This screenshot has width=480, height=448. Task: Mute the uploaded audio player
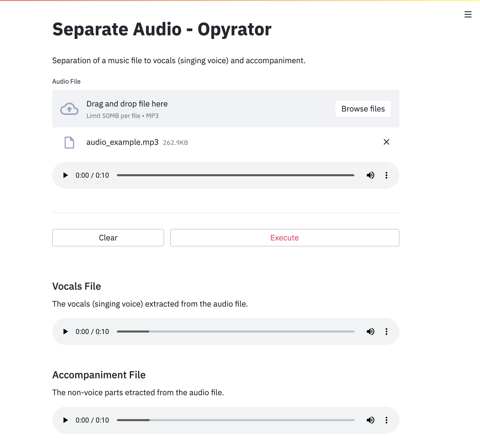coord(370,175)
